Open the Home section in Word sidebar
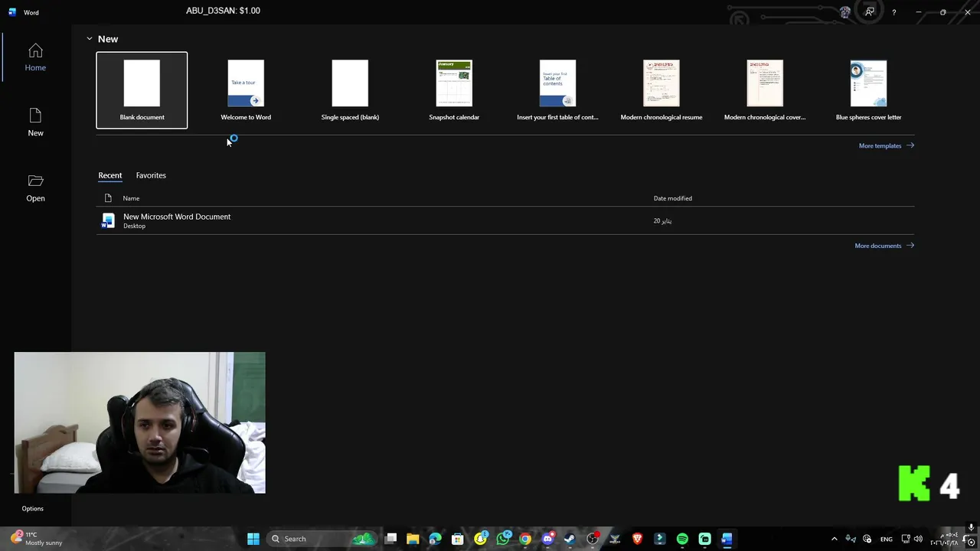The width and height of the screenshot is (980, 551). point(35,58)
